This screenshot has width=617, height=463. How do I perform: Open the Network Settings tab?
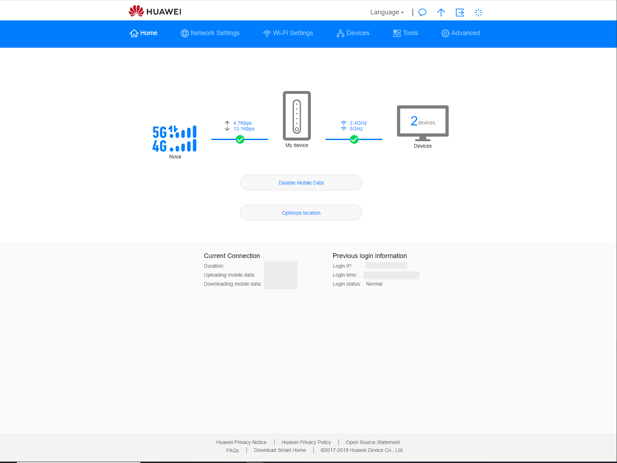[210, 33]
